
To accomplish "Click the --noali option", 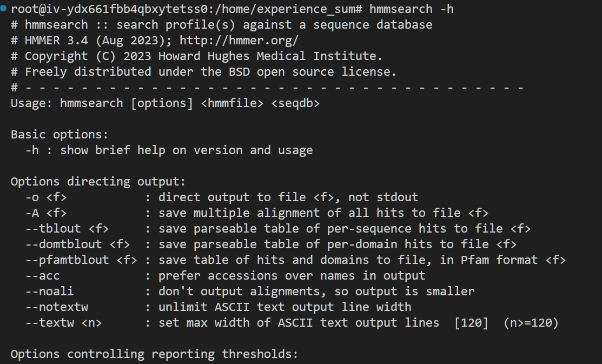I will pos(50,292).
